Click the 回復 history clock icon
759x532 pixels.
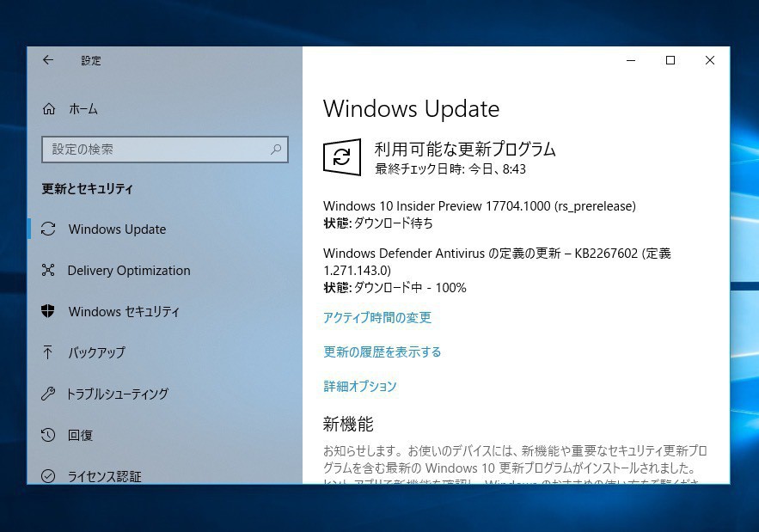click(48, 435)
